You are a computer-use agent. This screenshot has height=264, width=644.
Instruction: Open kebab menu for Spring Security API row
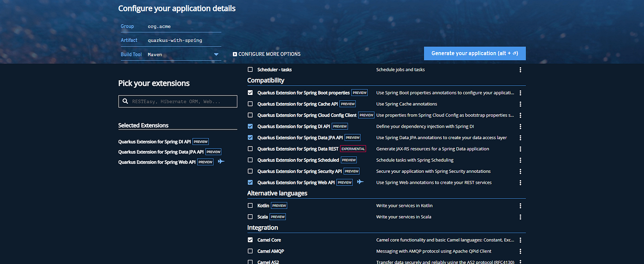pos(520,171)
